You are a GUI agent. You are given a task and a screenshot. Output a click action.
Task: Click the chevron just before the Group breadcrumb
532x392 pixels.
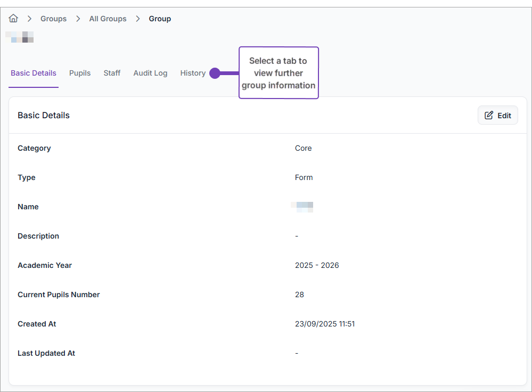click(x=138, y=19)
